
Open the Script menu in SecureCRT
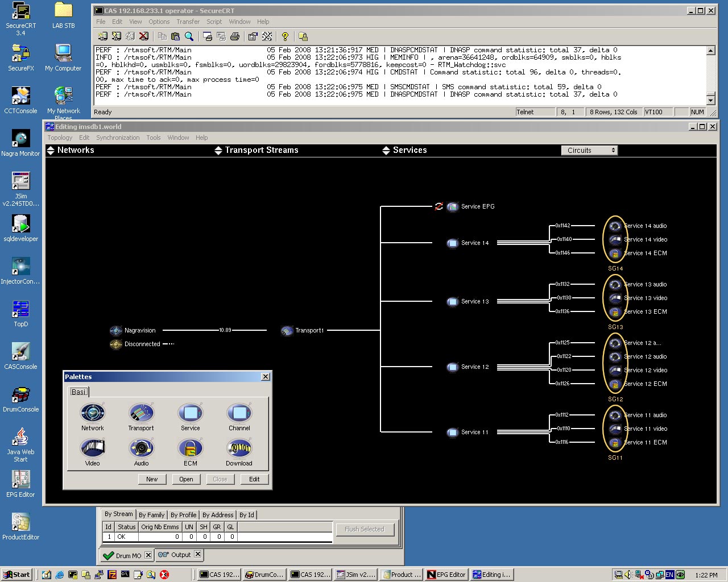point(214,22)
